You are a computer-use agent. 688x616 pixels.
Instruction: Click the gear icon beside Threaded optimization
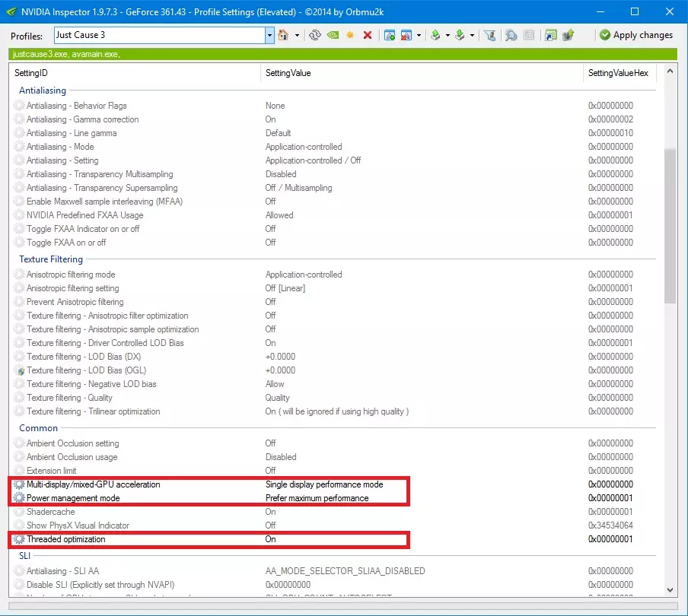coord(19,539)
